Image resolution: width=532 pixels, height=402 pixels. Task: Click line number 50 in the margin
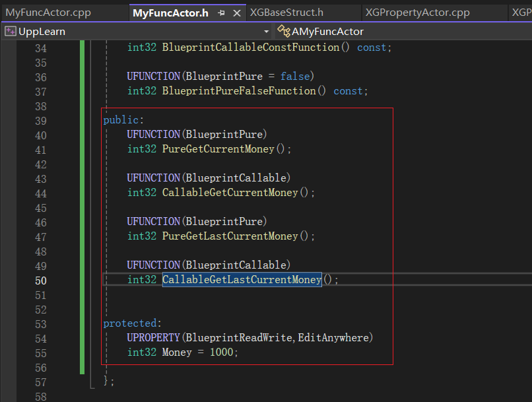(x=41, y=281)
